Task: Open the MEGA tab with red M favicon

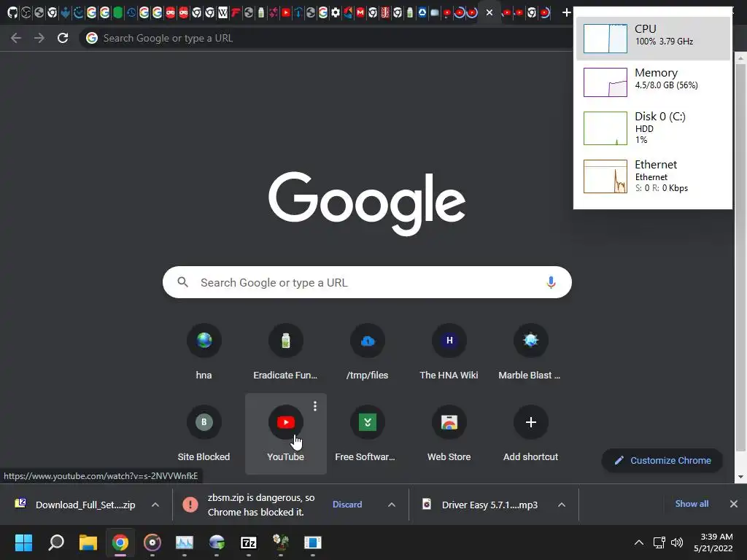Action: [x=360, y=13]
